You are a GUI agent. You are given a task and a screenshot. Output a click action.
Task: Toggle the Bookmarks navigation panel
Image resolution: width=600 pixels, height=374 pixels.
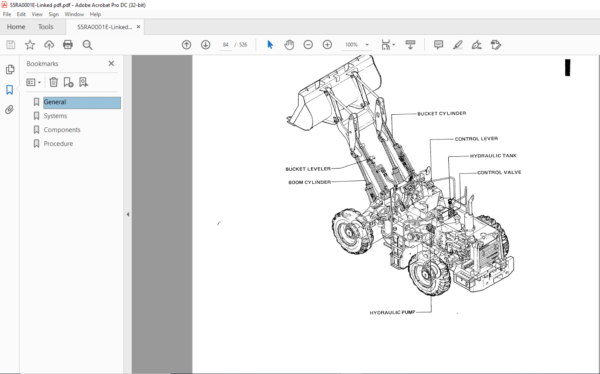pos(10,90)
